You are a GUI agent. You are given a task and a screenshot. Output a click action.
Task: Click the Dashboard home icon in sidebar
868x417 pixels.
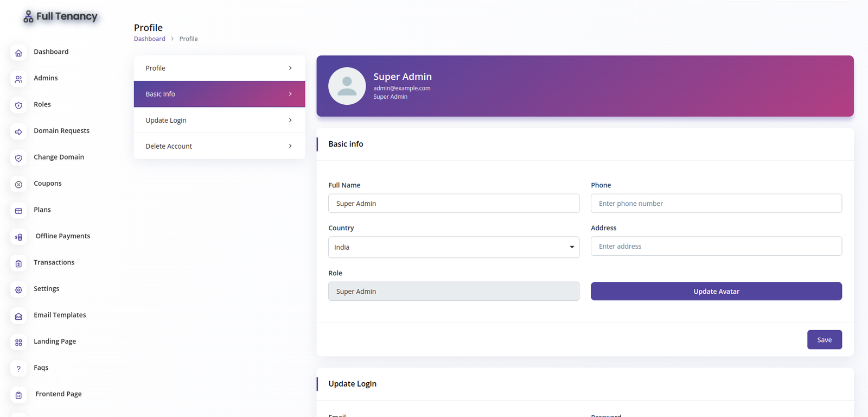pyautogui.click(x=18, y=53)
